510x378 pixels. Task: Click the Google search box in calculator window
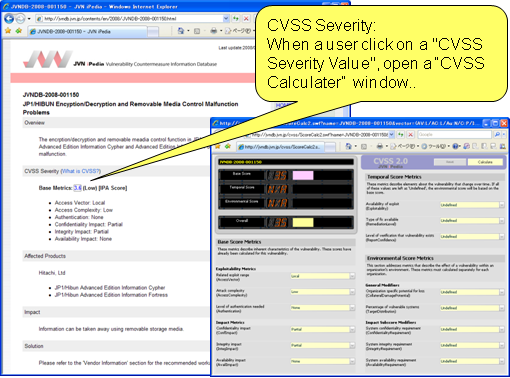[454, 135]
